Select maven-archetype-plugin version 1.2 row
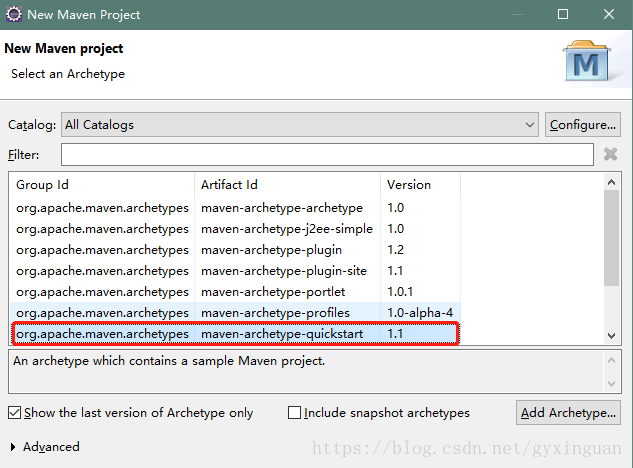This screenshot has height=468, width=633. coord(235,250)
